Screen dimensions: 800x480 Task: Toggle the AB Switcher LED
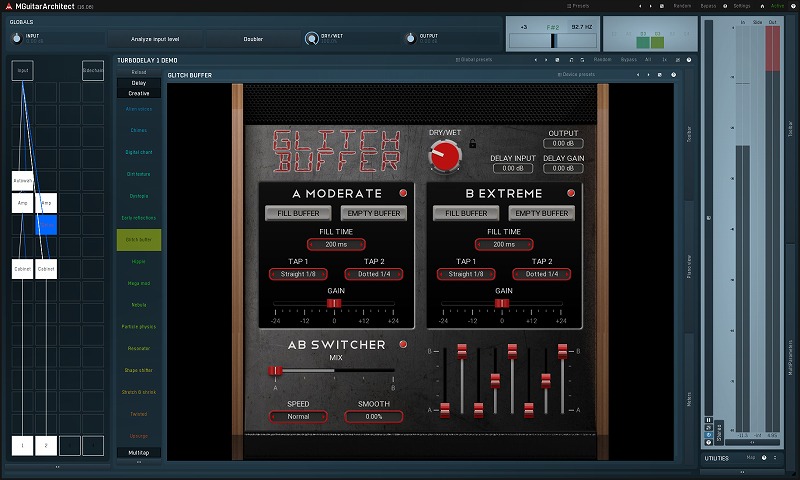(x=404, y=345)
